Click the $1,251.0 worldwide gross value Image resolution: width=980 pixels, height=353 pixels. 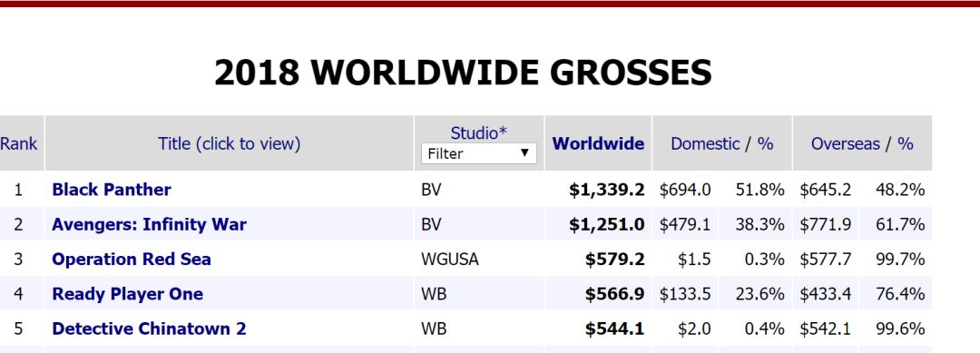click(606, 224)
